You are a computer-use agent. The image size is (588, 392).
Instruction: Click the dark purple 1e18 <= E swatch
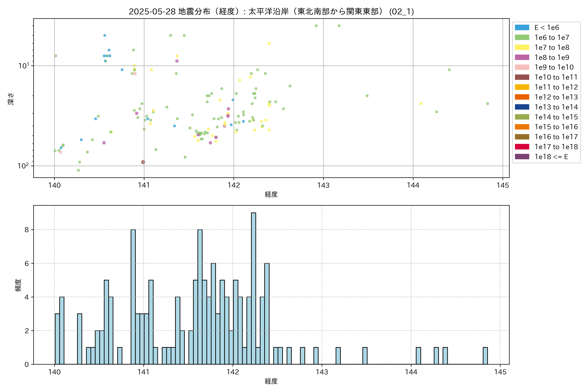coord(522,157)
